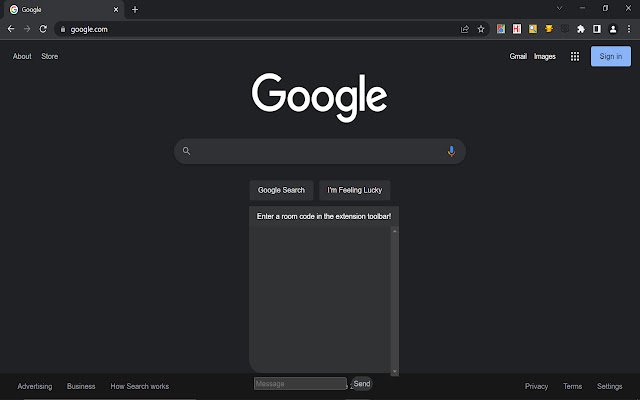This screenshot has height=400, width=640.
Task: Open the Advertising footer link
Action: (35, 386)
